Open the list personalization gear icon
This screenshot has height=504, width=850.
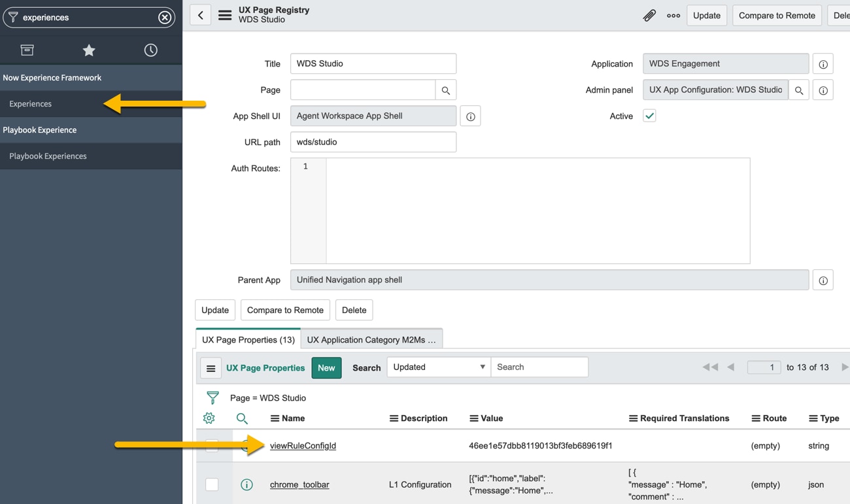coord(209,418)
